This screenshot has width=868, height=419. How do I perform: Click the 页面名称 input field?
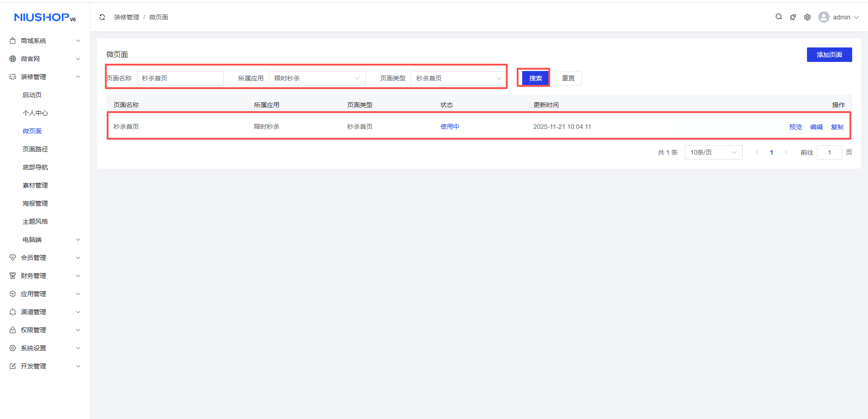tap(180, 78)
